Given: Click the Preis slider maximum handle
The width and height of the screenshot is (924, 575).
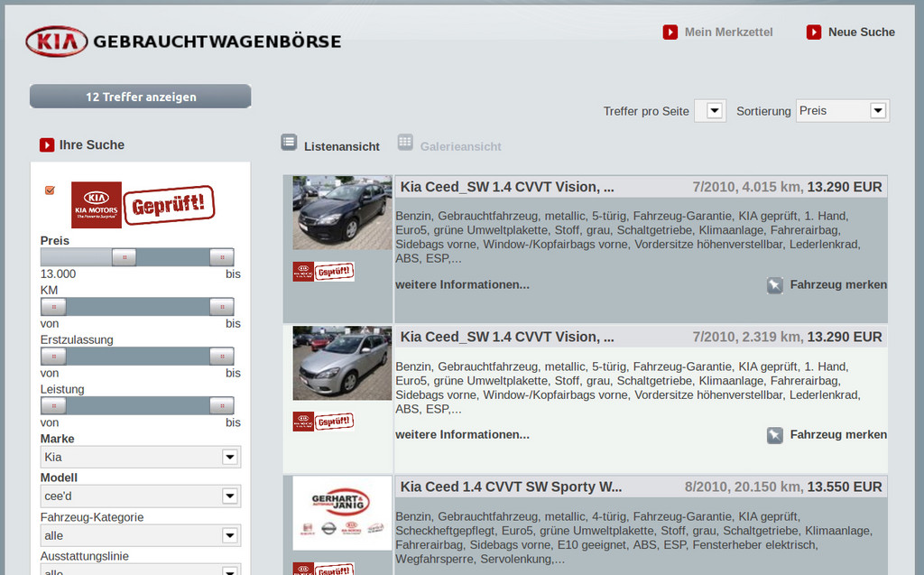Looking at the screenshot, I should pyautogui.click(x=222, y=257).
